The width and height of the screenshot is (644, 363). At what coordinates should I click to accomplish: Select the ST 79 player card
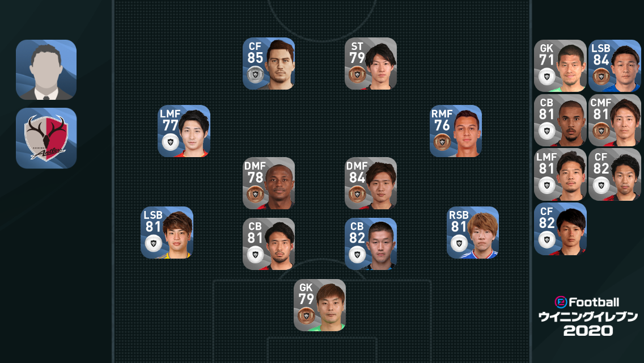click(370, 64)
